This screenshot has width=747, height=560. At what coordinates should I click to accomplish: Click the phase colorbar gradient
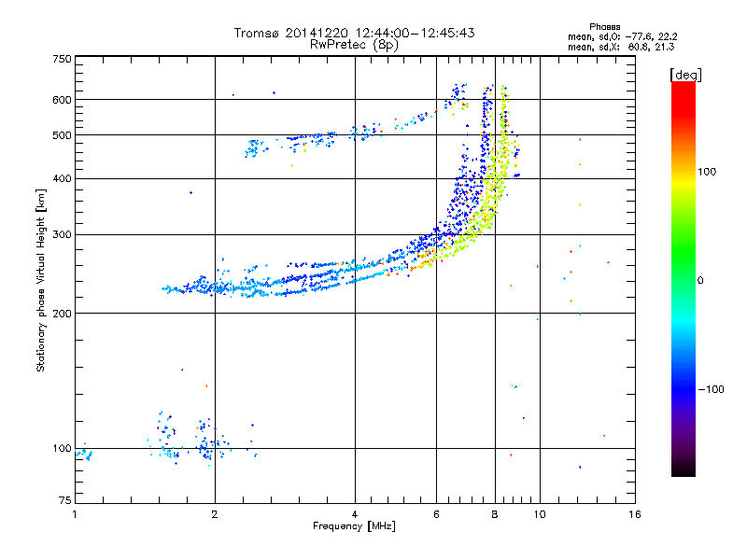click(684, 278)
